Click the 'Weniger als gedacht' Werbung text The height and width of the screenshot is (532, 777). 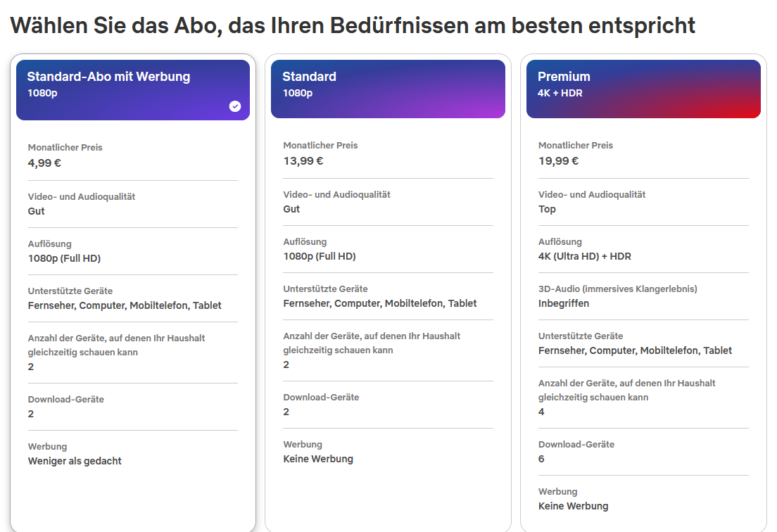(75, 462)
